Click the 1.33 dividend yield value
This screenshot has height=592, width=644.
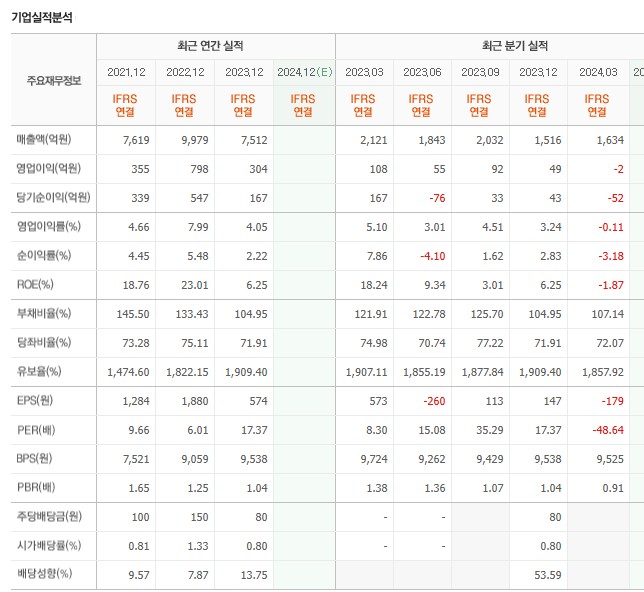click(198, 546)
